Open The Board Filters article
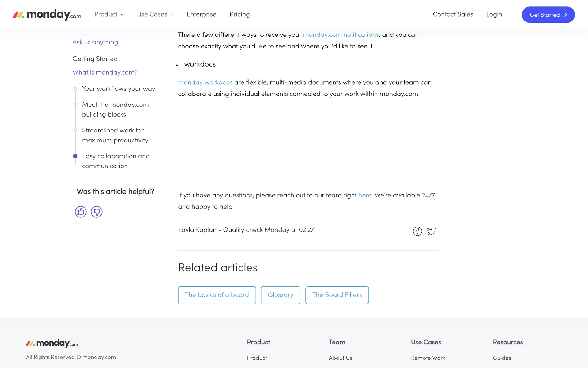Viewport: 588px width, 368px height. [337, 295]
